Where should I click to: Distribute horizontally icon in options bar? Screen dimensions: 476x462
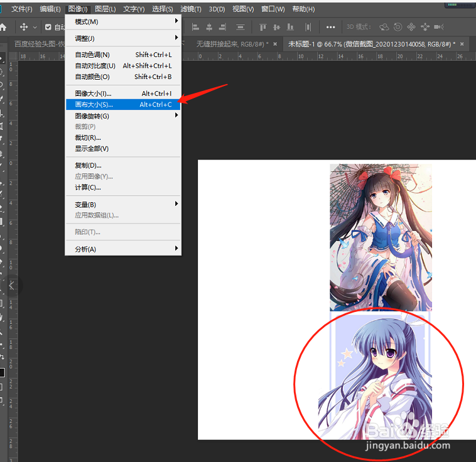[308, 28]
